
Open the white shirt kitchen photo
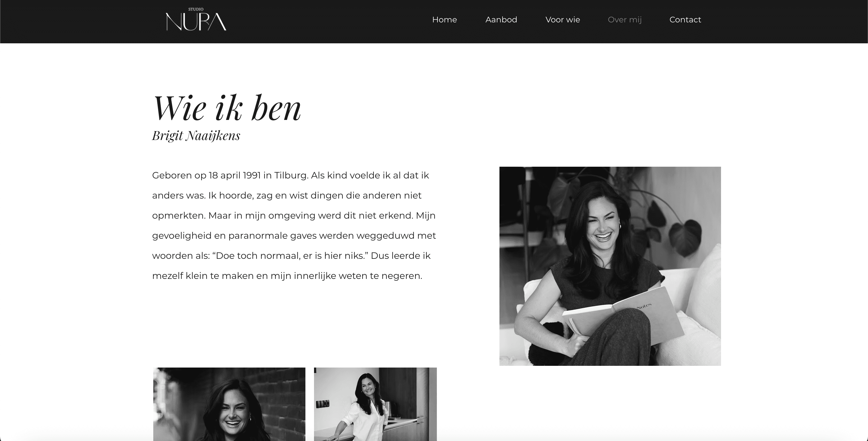pos(375,404)
